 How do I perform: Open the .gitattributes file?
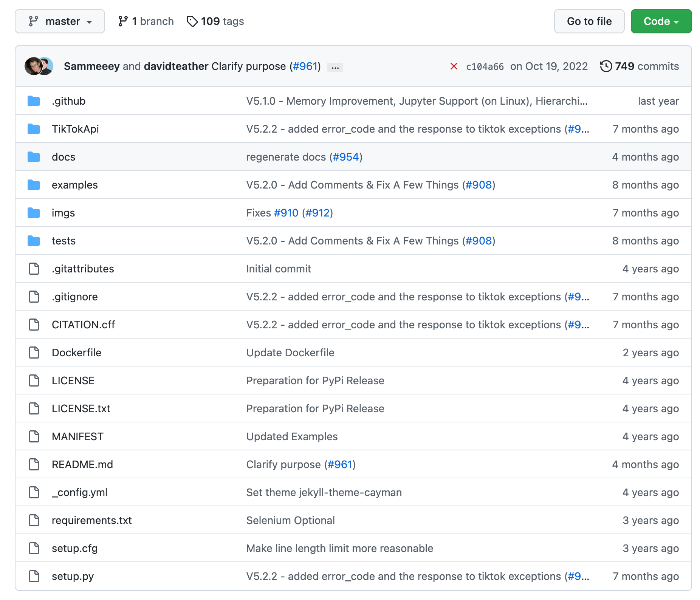83,269
